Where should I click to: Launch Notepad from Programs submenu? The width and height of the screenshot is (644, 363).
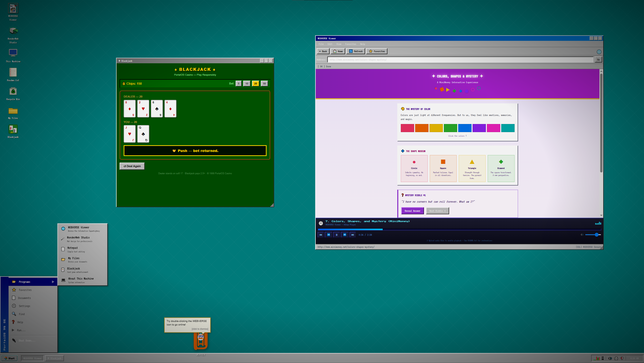tap(73, 249)
